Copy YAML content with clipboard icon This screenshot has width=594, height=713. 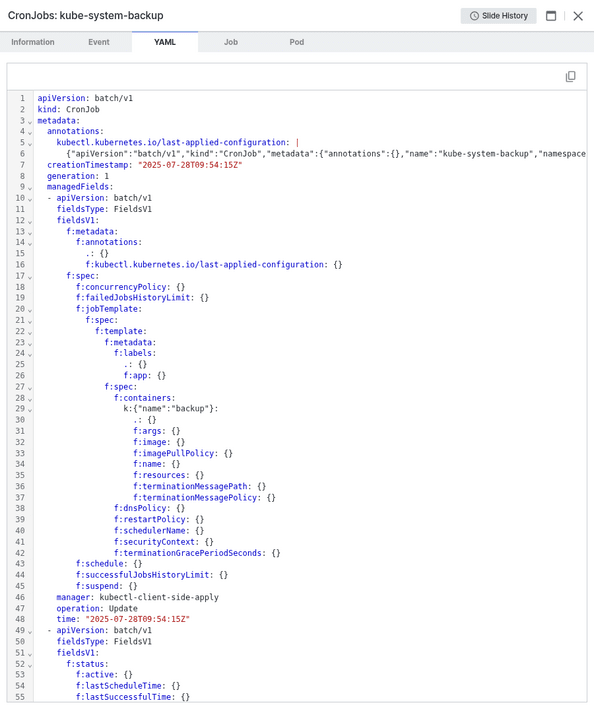[x=570, y=76]
